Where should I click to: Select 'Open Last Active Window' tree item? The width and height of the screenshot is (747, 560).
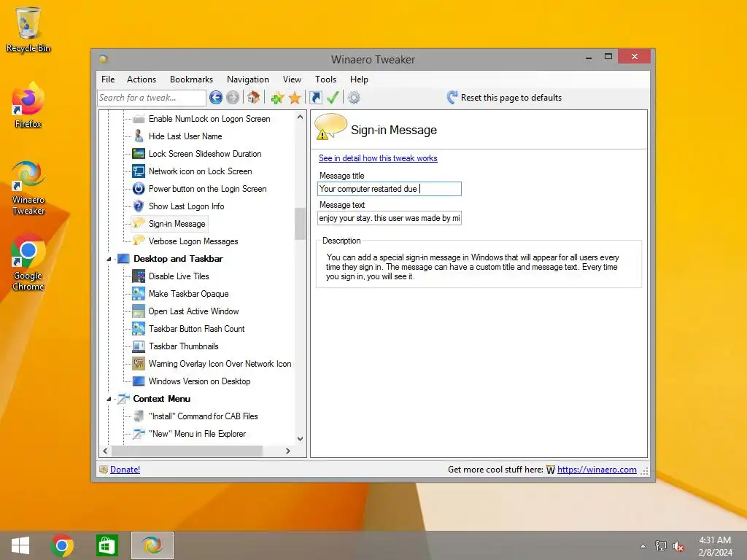point(193,311)
